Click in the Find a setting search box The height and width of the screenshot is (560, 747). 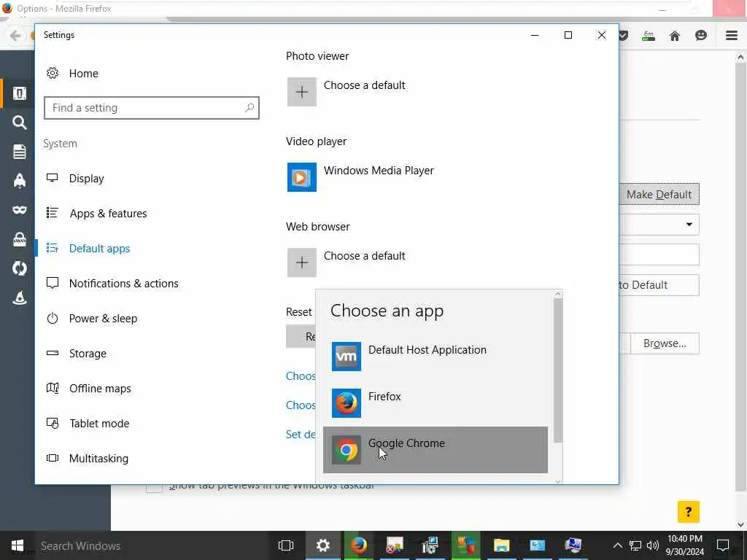click(x=152, y=108)
